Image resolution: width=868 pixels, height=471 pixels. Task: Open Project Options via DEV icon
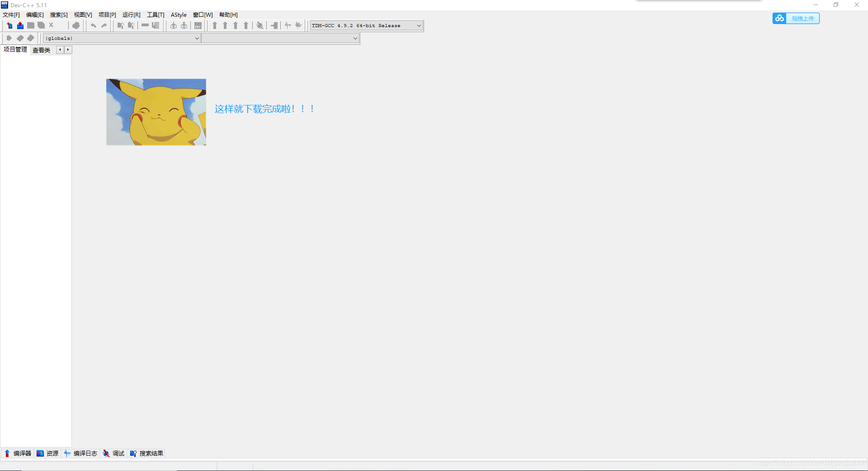198,25
